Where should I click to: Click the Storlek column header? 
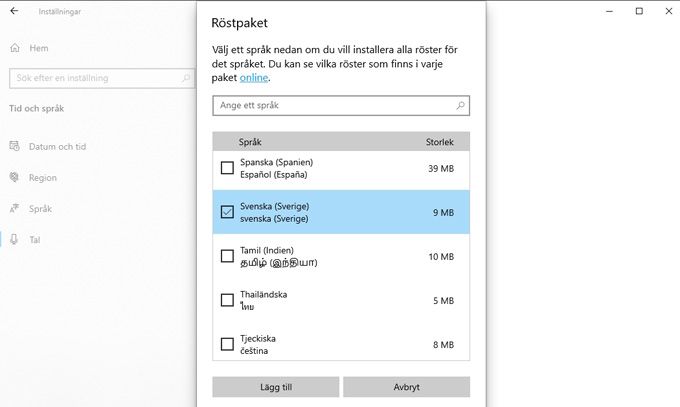[x=439, y=142]
